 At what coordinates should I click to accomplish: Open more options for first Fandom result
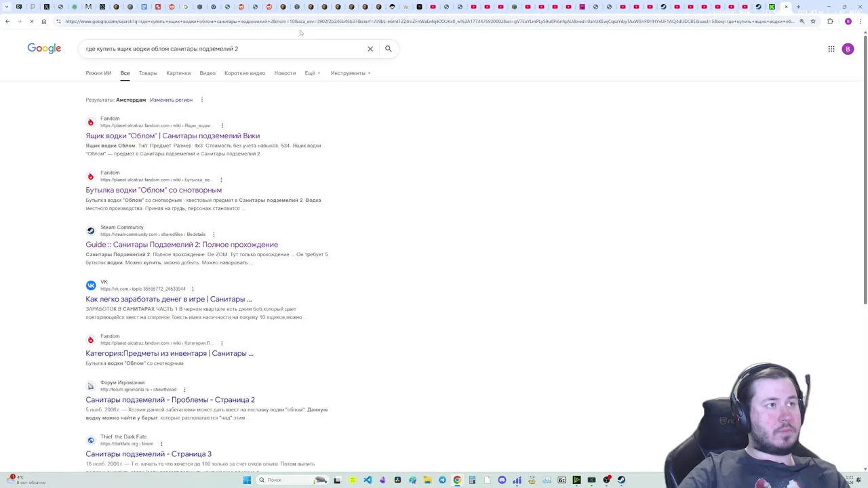[x=222, y=125]
